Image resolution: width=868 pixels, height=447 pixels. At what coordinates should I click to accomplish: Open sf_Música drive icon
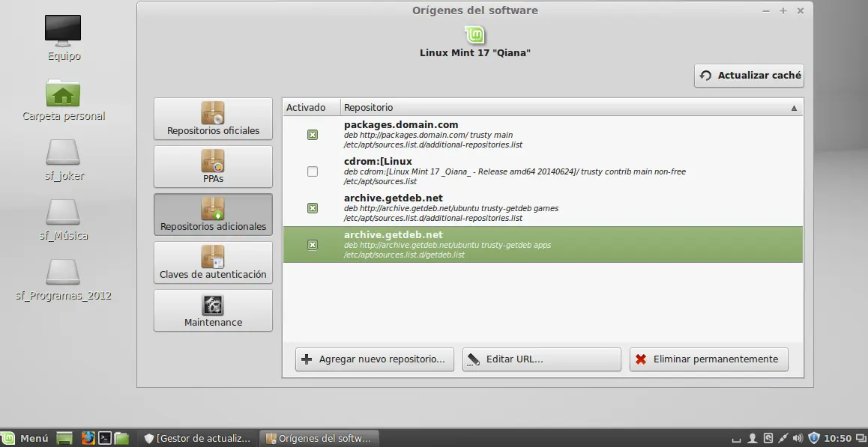pos(63,219)
